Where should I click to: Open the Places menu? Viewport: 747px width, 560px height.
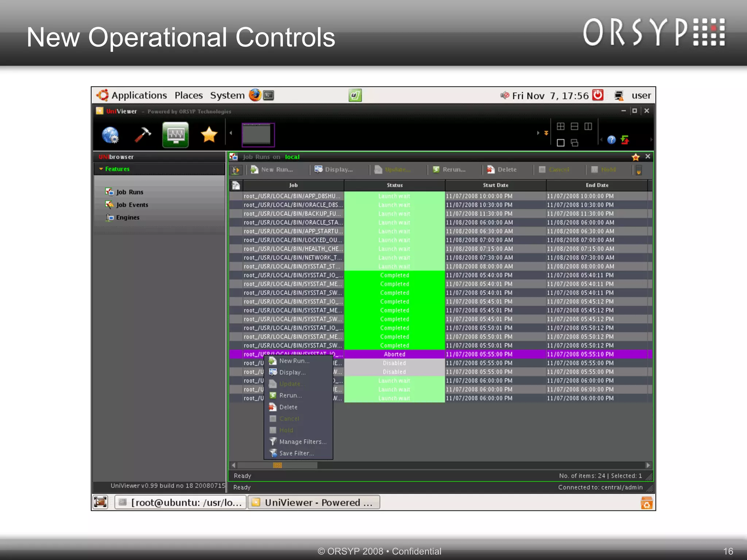coord(189,95)
